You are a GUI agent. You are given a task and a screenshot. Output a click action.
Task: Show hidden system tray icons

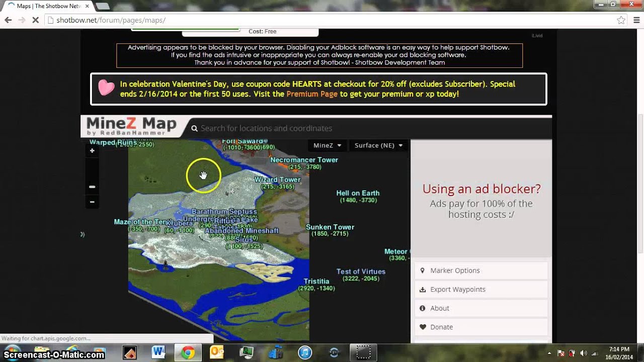(549, 353)
